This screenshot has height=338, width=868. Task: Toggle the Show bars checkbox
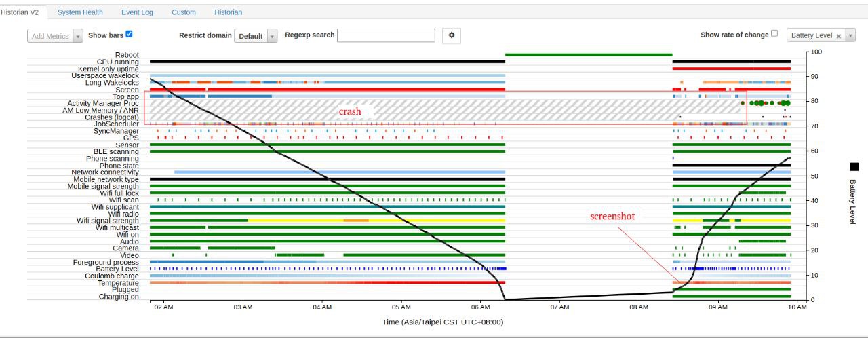(x=129, y=34)
